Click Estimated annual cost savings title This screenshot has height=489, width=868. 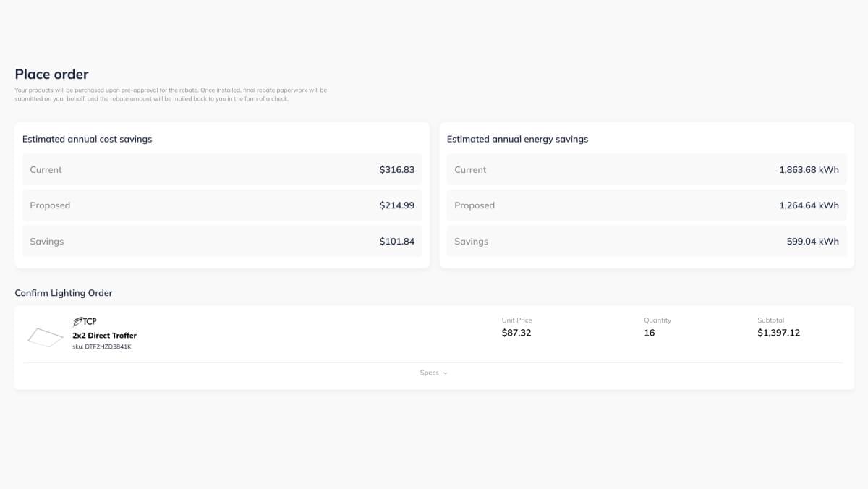point(87,139)
